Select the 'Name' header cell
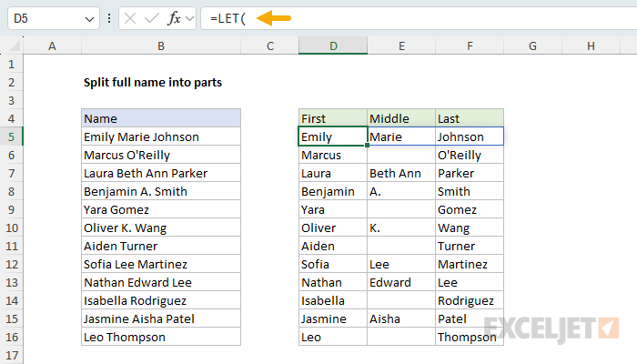 coord(161,118)
